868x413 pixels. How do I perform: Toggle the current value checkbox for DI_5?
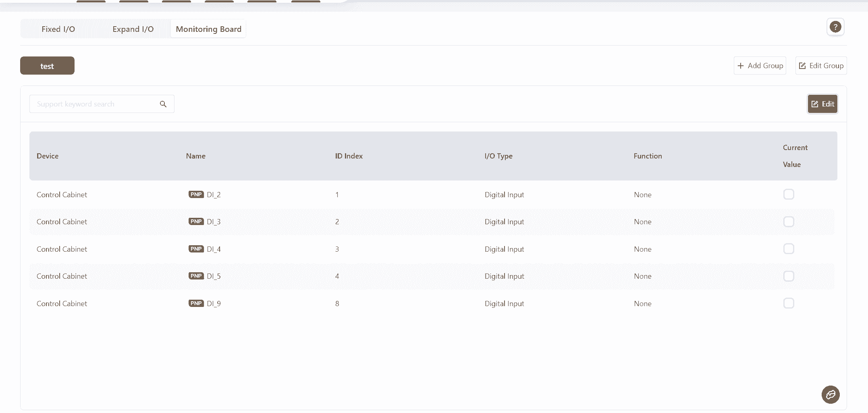click(789, 276)
